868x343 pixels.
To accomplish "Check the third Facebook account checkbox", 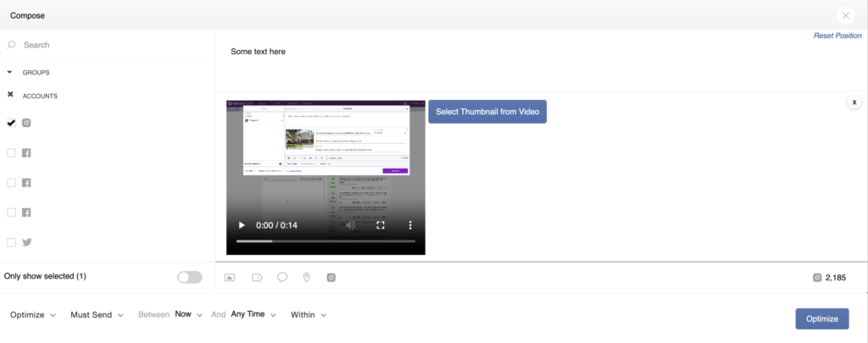I will pyautogui.click(x=11, y=213).
